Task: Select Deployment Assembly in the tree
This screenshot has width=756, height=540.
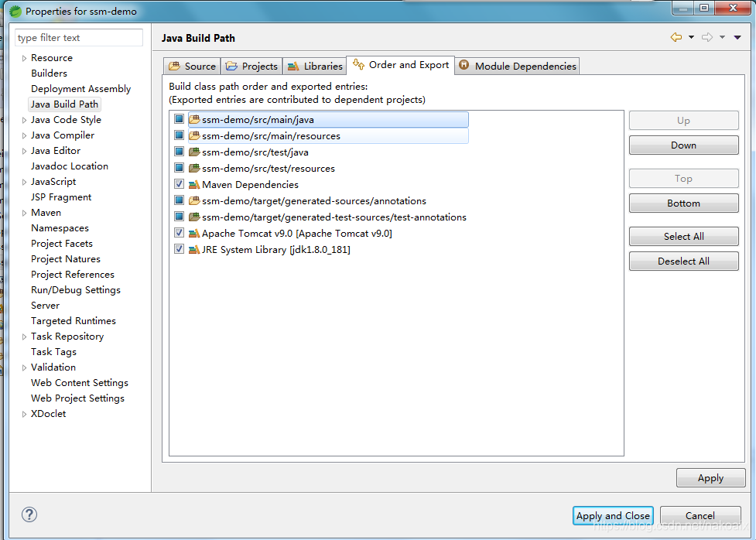Action: 80,89
